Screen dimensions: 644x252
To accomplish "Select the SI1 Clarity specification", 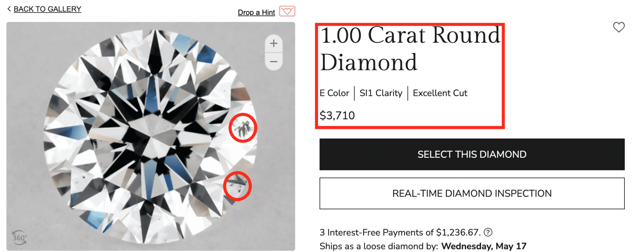I will pos(381,93).
